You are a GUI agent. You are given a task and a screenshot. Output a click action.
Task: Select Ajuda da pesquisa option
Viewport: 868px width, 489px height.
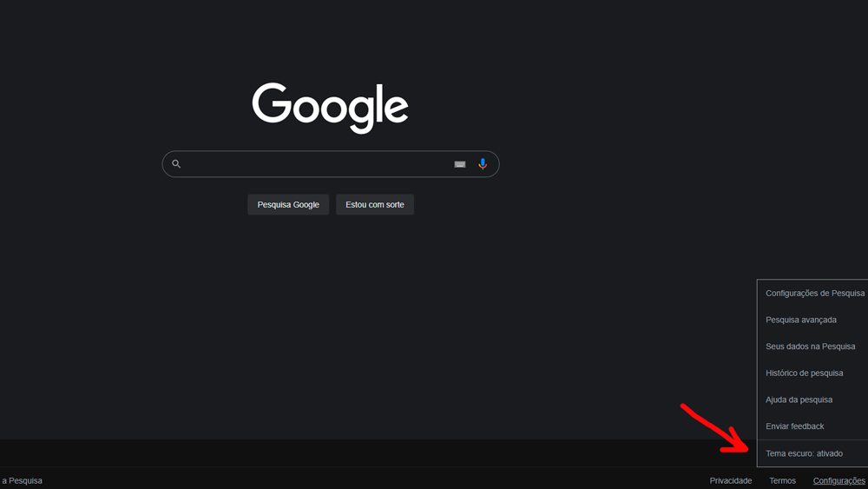tap(799, 400)
